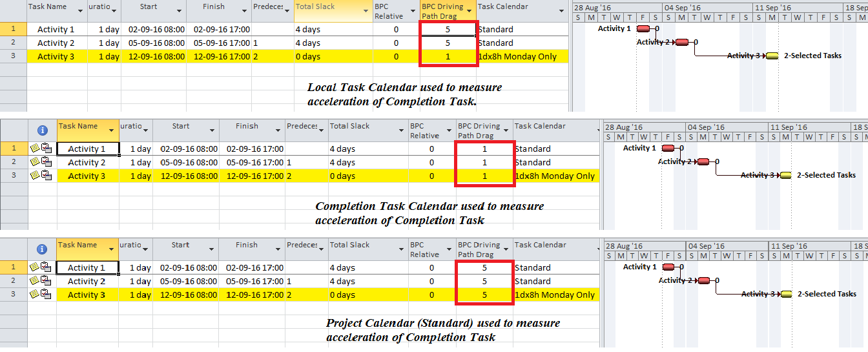
Task: Click the Activity 1 name cell in top grid
Action: click(x=56, y=29)
